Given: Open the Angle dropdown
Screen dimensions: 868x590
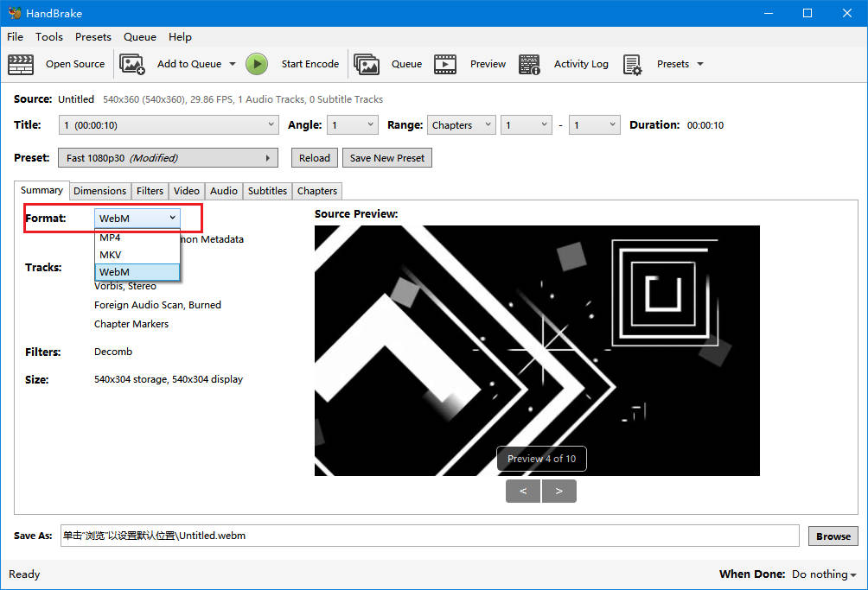Looking at the screenshot, I should [x=353, y=125].
